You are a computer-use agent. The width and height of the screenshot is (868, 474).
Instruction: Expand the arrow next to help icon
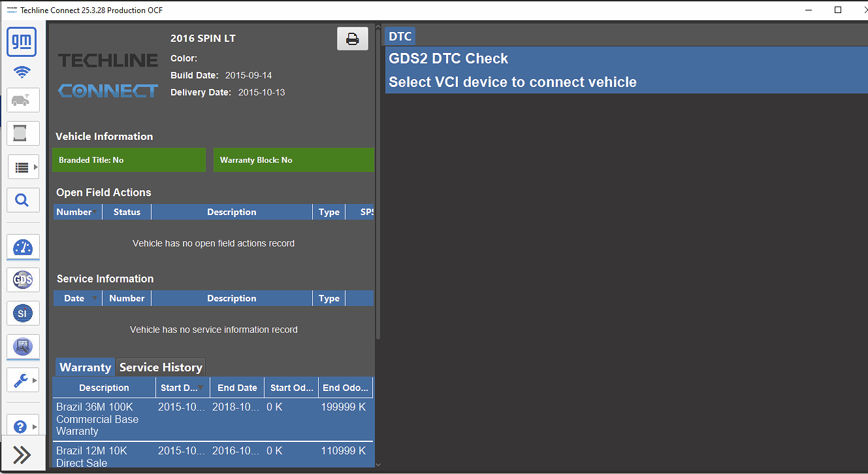35,426
